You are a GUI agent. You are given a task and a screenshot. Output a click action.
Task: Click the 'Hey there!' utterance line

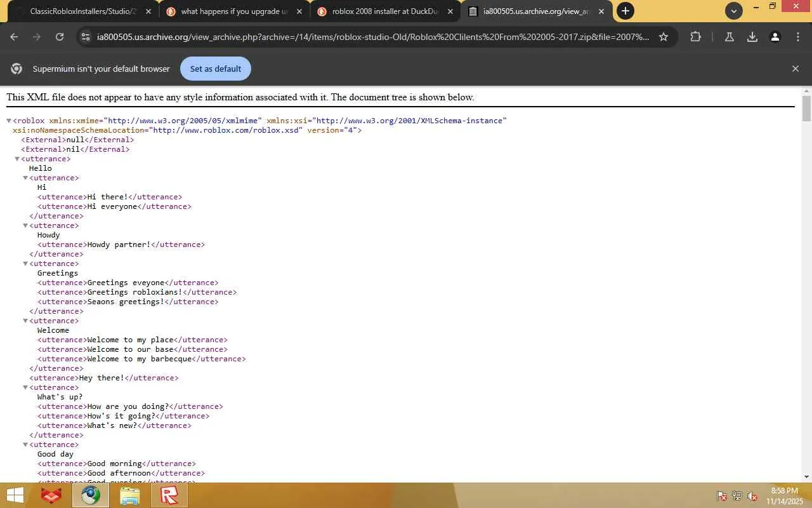tap(104, 378)
